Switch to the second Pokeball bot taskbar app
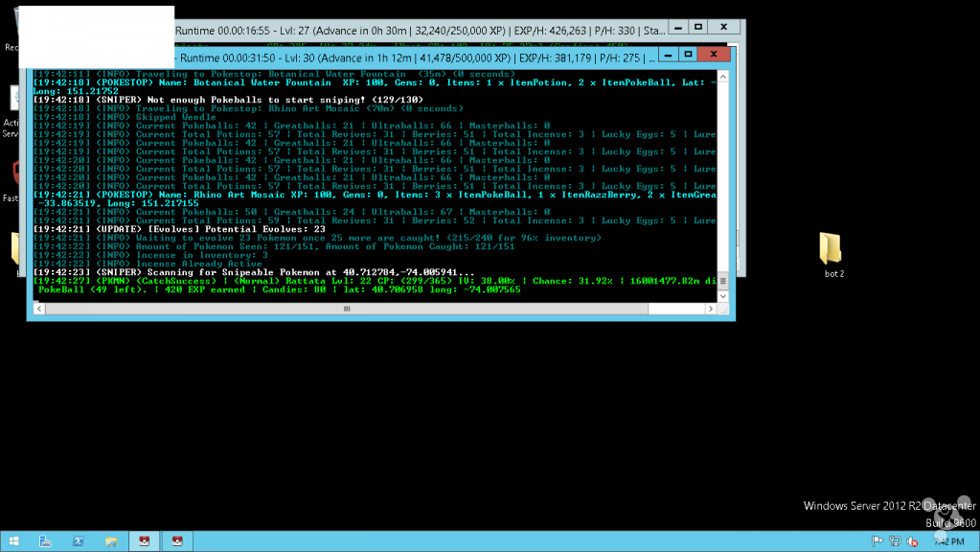This screenshot has height=552, width=980. 177,541
